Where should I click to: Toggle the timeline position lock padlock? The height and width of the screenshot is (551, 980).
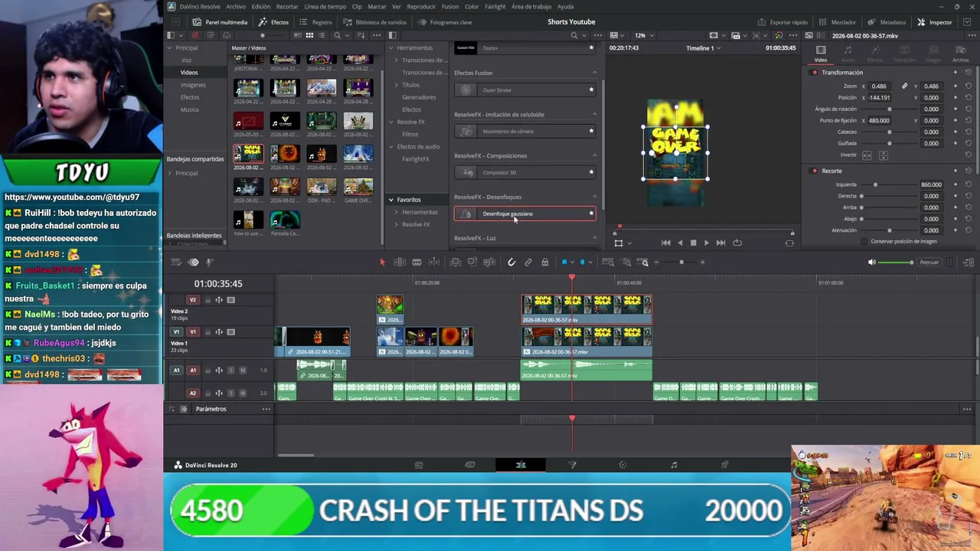coord(544,262)
